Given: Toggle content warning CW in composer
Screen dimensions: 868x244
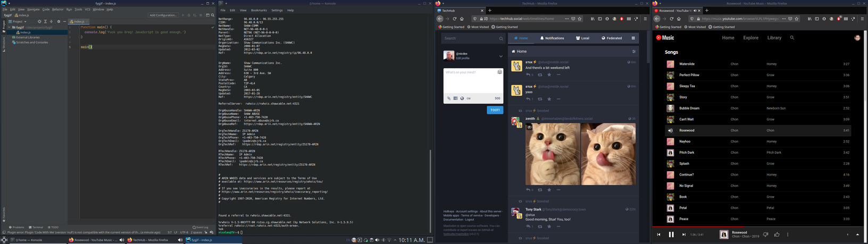Looking at the screenshot, I should (x=469, y=98).
